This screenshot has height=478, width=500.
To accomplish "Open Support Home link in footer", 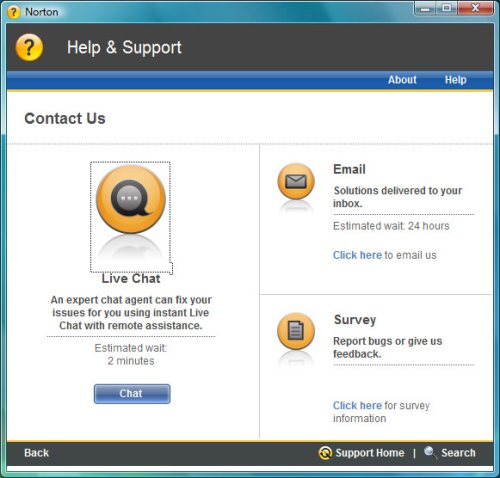I will pos(370,453).
